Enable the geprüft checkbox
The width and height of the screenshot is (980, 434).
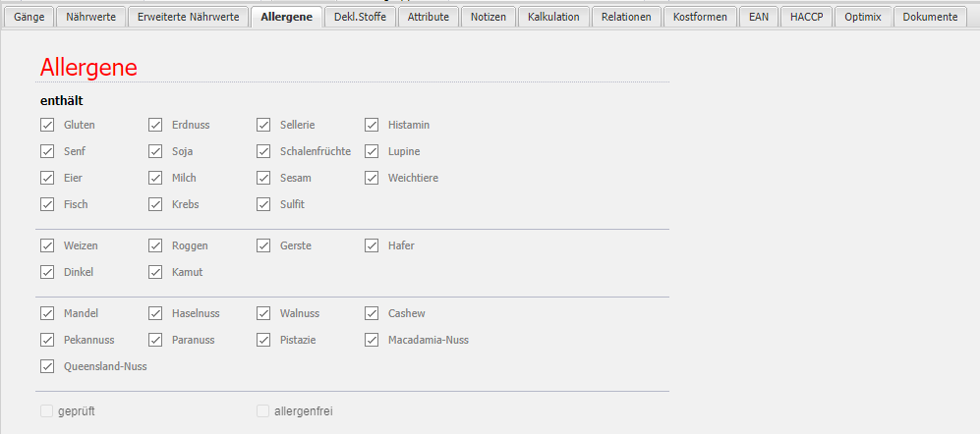(x=47, y=411)
